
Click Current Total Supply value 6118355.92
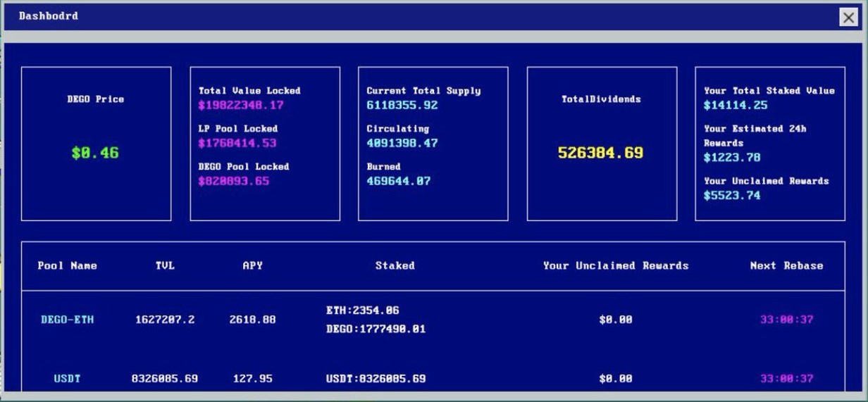pyautogui.click(x=402, y=106)
